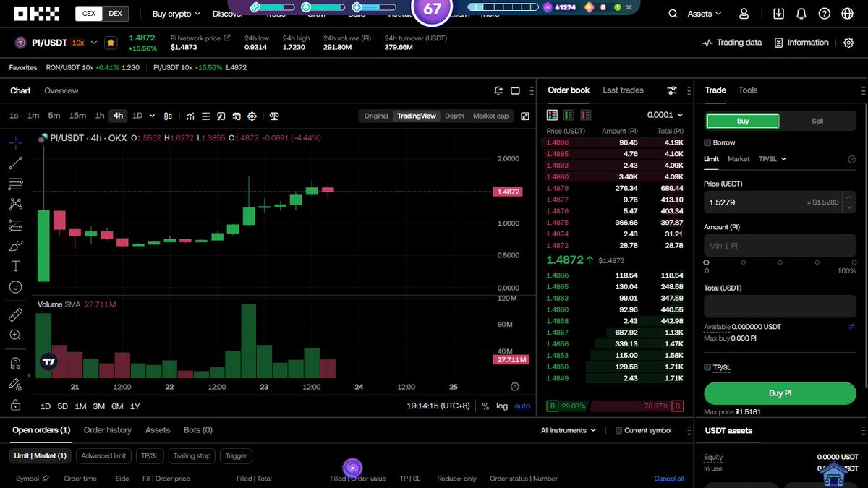Screen dimensions: 868x488
Task: Toggle percent scale on chart
Action: pyautogui.click(x=485, y=406)
